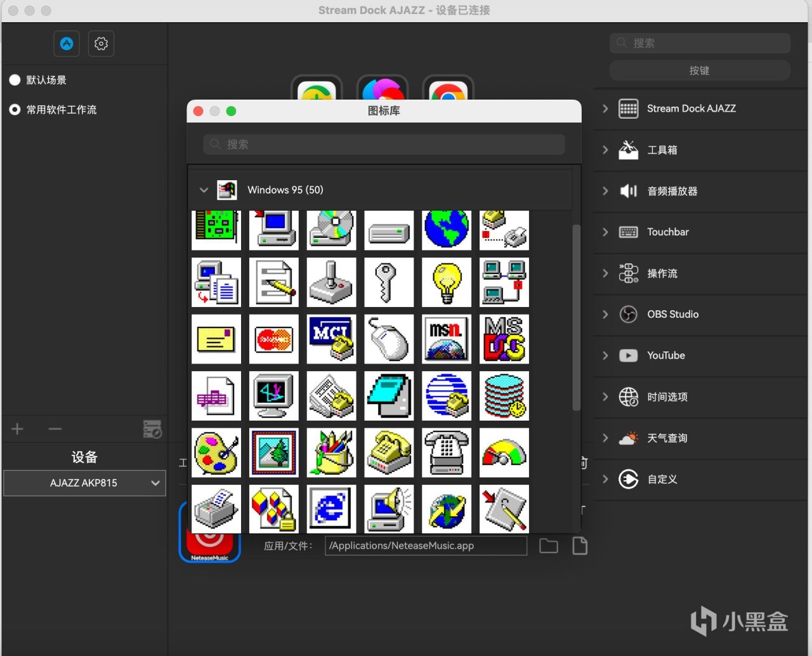Screen dimensions: 812x656
Task: Pick the cup of pencils icon
Action: 332,453
